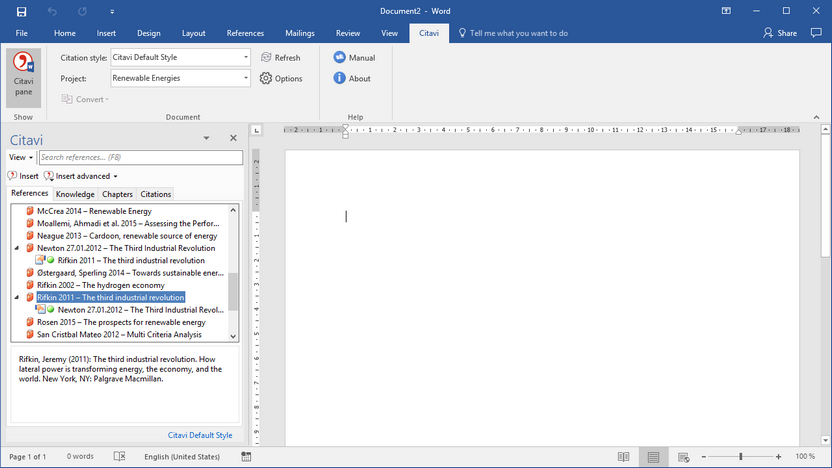Collapse the Rifkin 2011 tree node
This screenshot has width=832, height=468.
coord(16,297)
